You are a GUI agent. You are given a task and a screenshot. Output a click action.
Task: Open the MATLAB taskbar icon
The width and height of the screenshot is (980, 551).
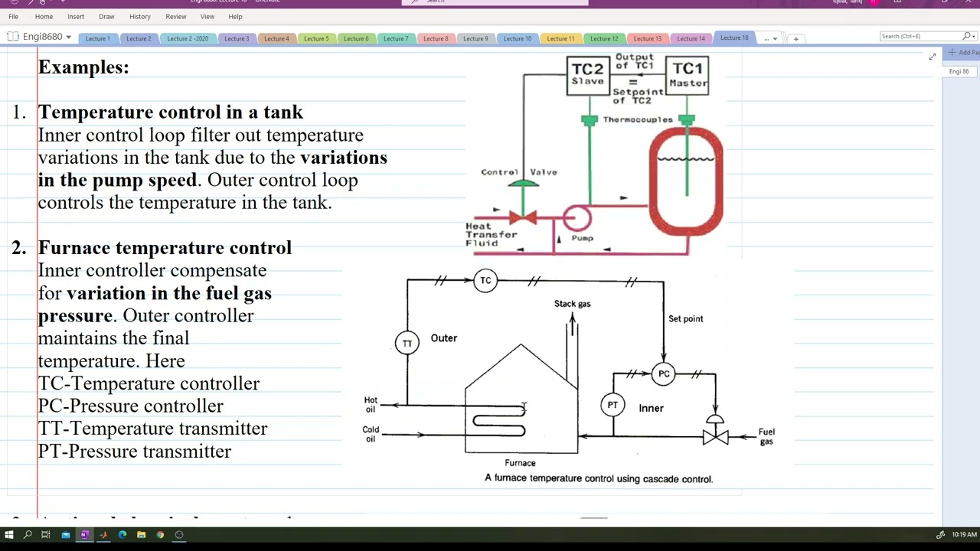pyautogui.click(x=103, y=535)
